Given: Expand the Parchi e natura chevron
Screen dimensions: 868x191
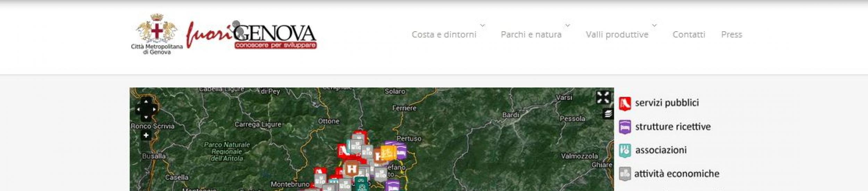Looking at the screenshot, I should point(568,25).
